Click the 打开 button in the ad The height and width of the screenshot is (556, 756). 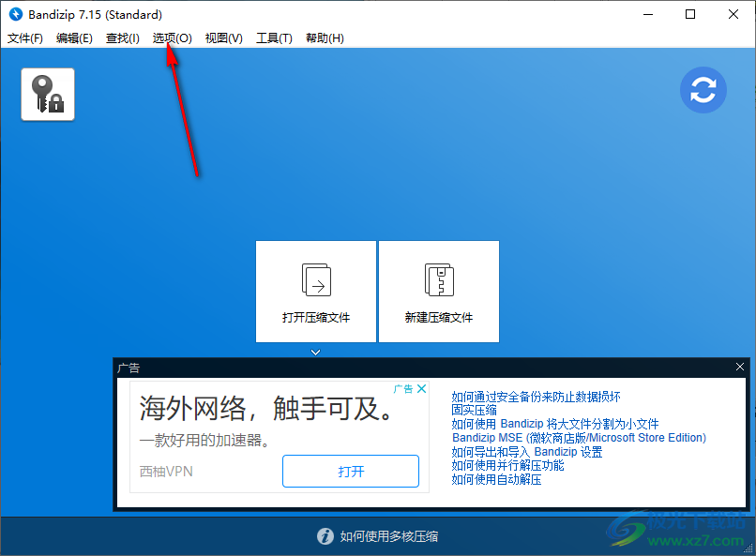[x=351, y=472]
